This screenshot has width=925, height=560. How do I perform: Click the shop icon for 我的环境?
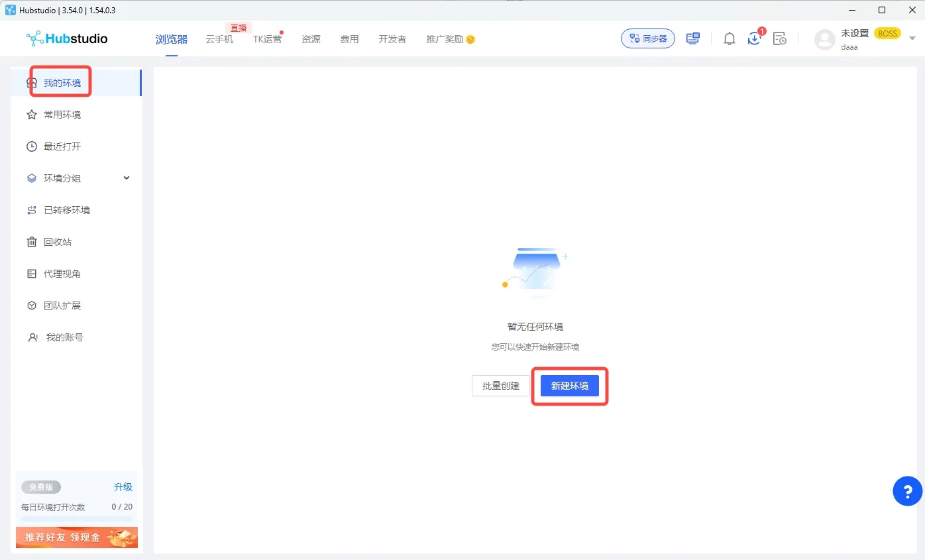pyautogui.click(x=31, y=83)
